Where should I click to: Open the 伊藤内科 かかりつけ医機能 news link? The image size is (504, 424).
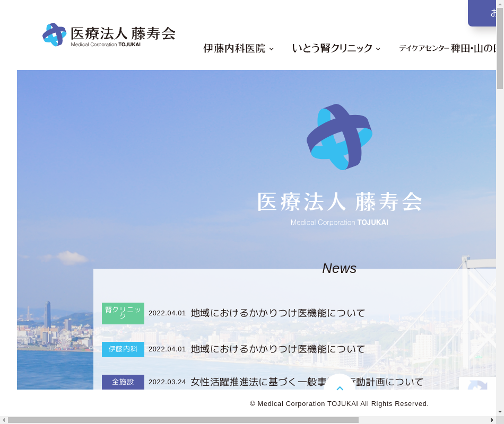click(277, 349)
